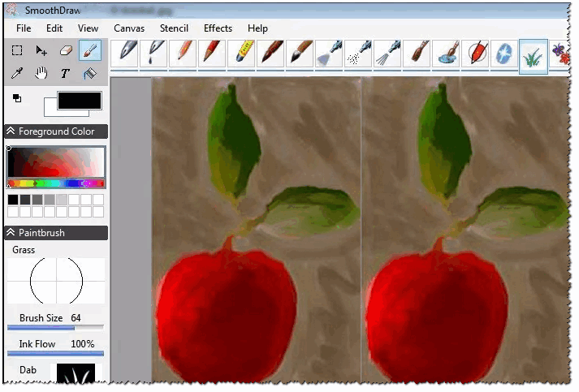Click the brush size circle preview
The width and height of the screenshot is (579, 392).
click(56, 282)
